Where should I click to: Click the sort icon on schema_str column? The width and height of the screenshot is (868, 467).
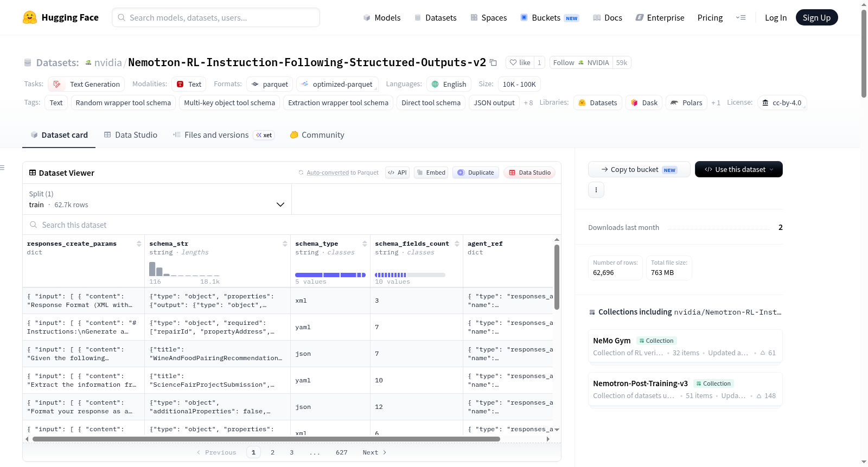click(x=285, y=244)
